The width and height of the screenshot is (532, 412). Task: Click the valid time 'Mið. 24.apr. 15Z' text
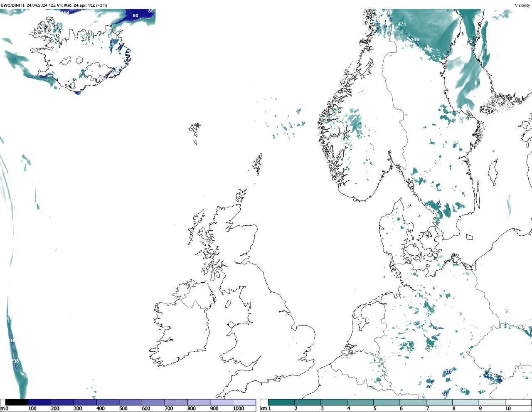click(x=79, y=5)
